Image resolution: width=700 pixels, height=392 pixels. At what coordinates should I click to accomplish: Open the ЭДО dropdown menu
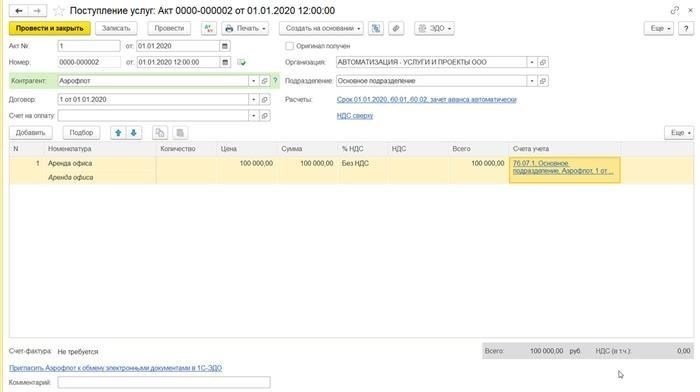click(x=434, y=28)
